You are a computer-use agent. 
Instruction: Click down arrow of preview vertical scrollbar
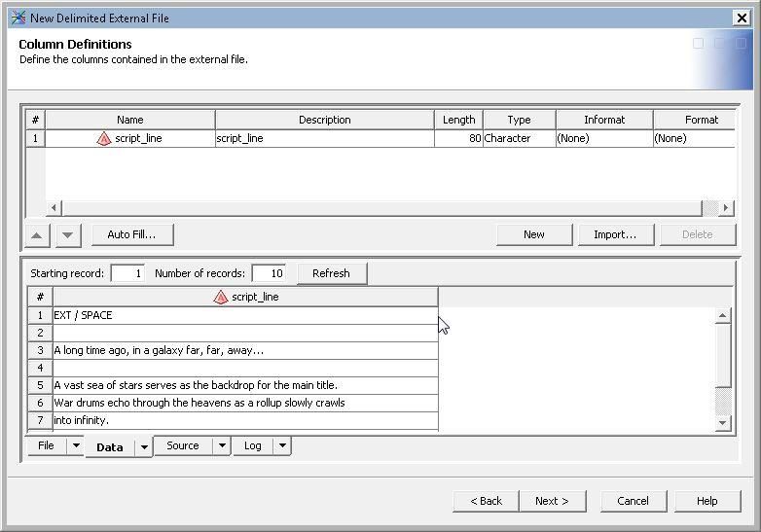723,422
